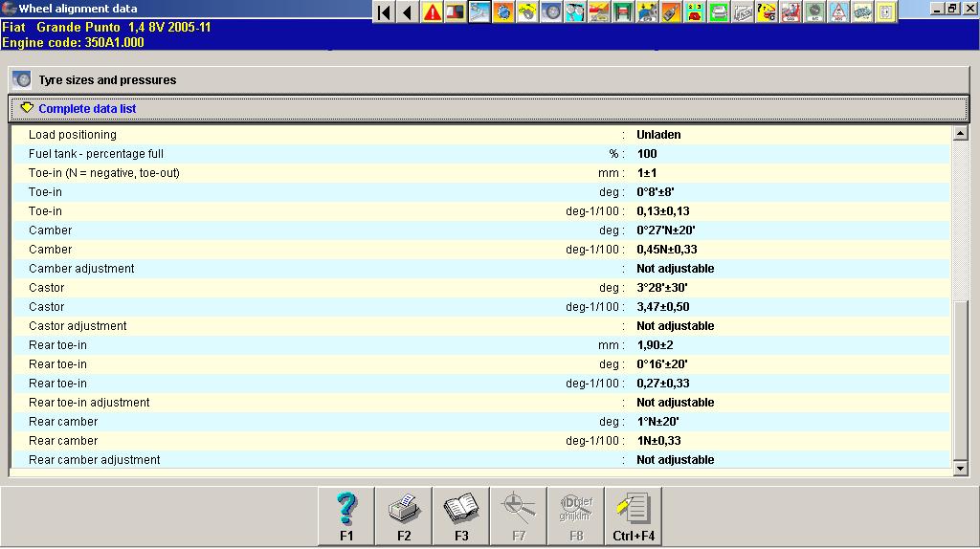Click the Castor adjustment Not adjustable value

tap(675, 326)
